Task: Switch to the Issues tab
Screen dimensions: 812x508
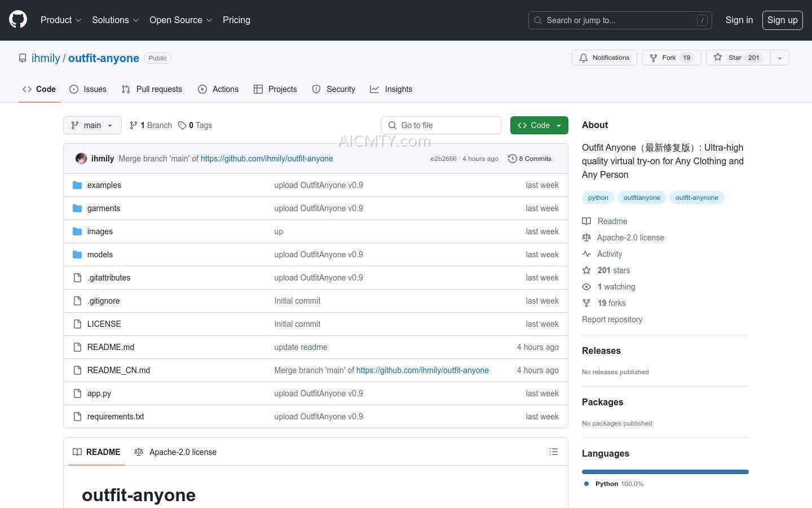Action: point(88,89)
